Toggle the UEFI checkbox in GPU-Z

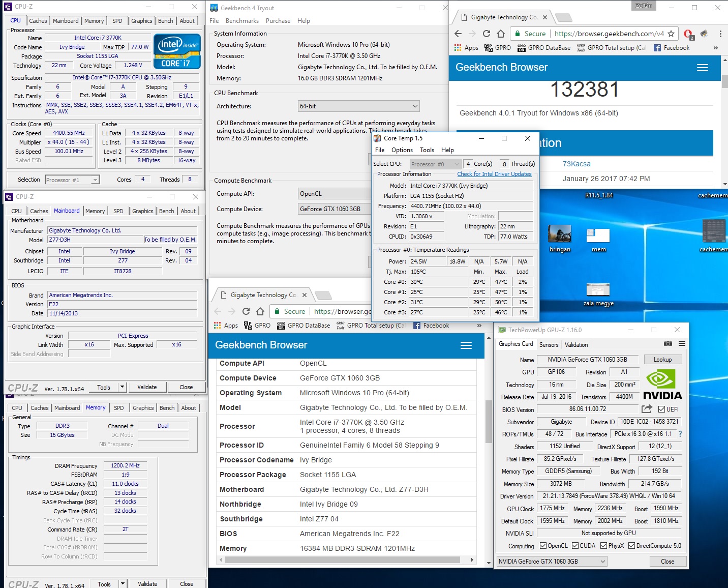(x=661, y=409)
